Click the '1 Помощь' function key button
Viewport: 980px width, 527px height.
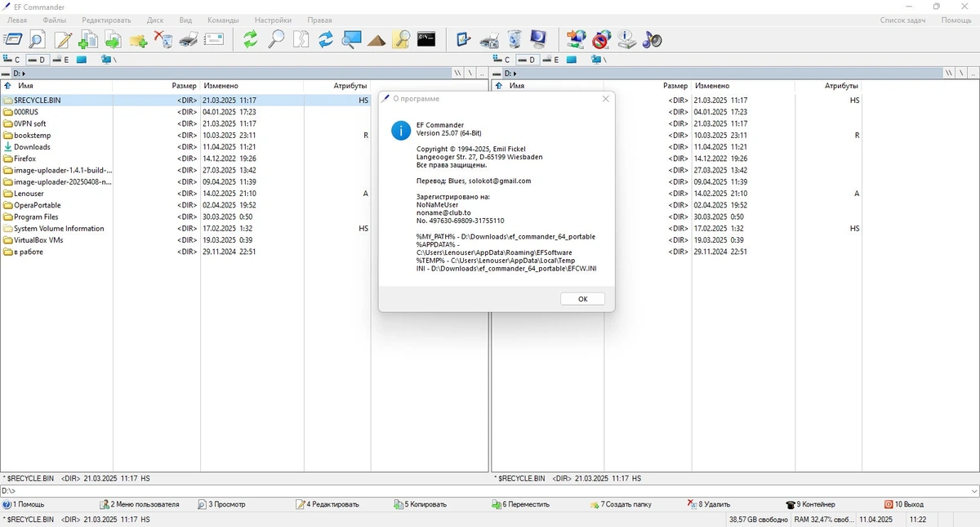(24, 505)
